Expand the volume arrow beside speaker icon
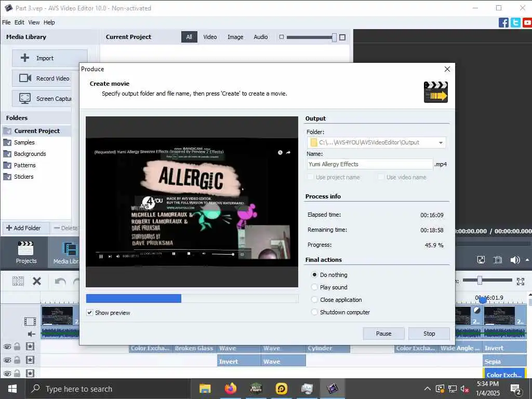 tap(527, 260)
